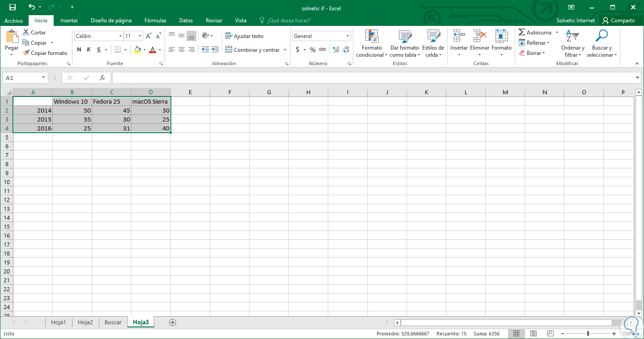The width and height of the screenshot is (644, 339).
Task: Add a new sheet with plus button
Action: tap(173, 322)
